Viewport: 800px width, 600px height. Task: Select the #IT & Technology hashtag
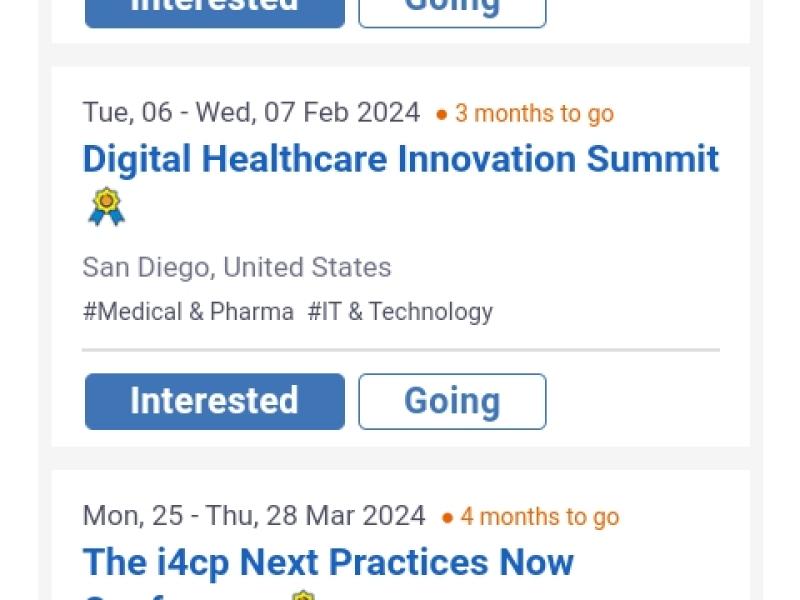pyautogui.click(x=400, y=312)
